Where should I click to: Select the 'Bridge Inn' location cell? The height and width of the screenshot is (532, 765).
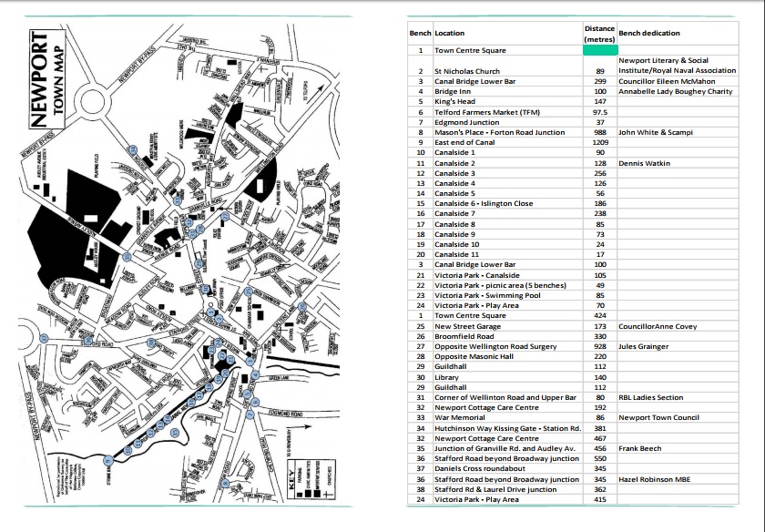point(508,91)
